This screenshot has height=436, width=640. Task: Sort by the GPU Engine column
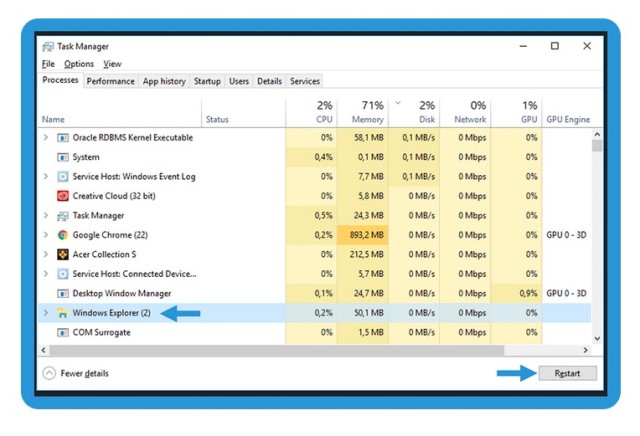click(568, 119)
